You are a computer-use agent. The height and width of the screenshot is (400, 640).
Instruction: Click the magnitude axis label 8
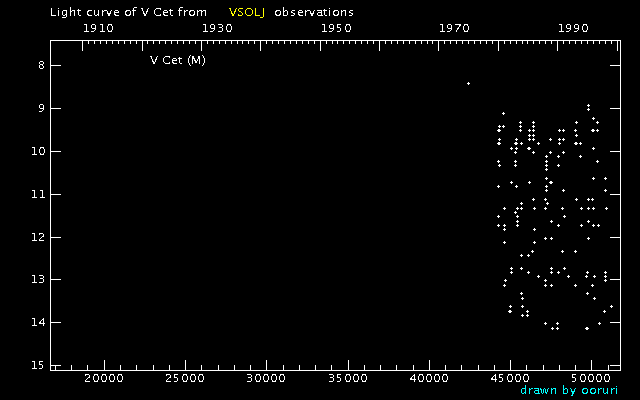41,66
